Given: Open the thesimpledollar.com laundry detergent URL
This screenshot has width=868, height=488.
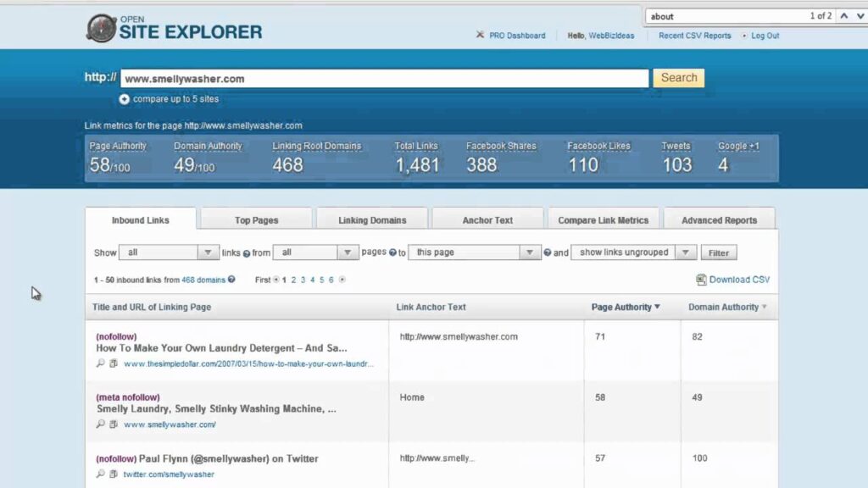Looking at the screenshot, I should point(248,364).
